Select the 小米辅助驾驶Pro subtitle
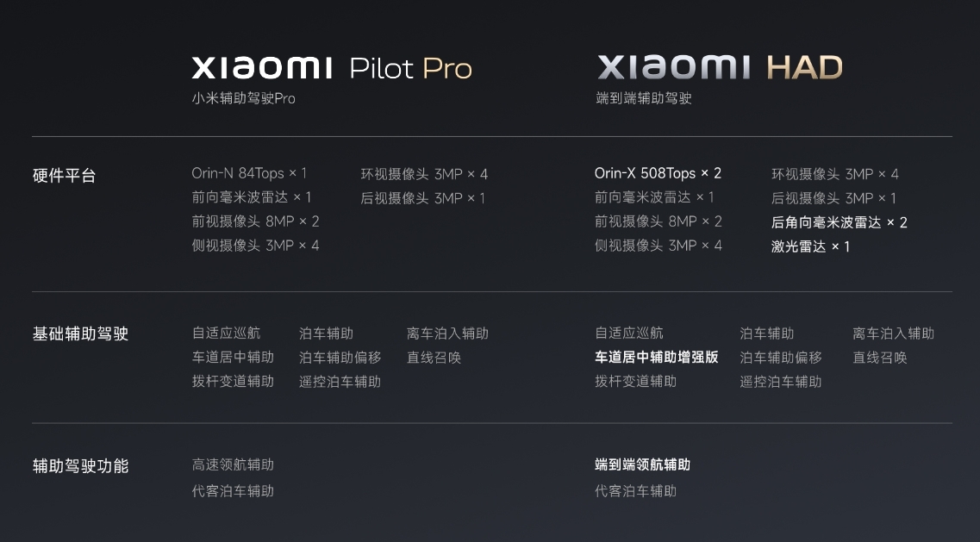 pos(243,98)
